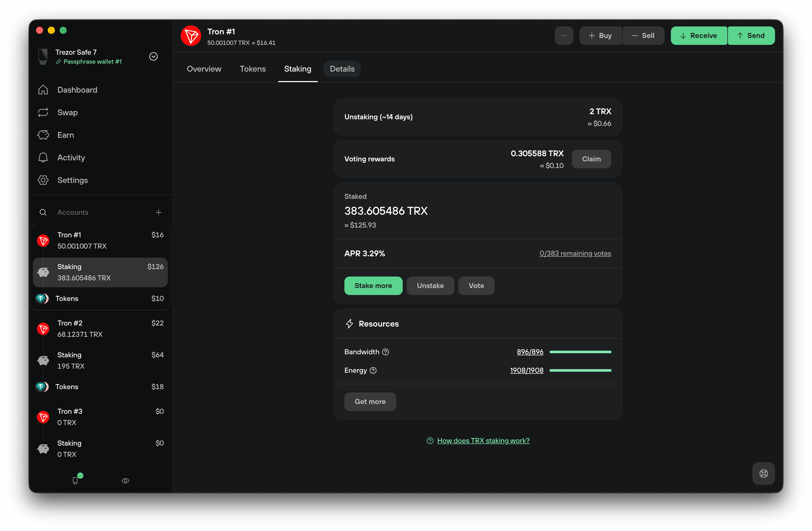Select the Staking tab

297,69
